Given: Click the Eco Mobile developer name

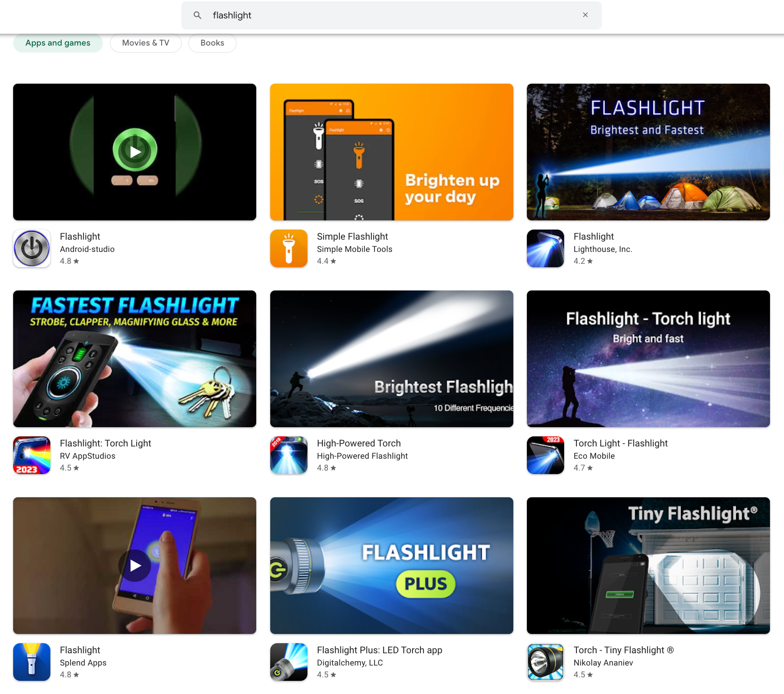Looking at the screenshot, I should click(594, 456).
